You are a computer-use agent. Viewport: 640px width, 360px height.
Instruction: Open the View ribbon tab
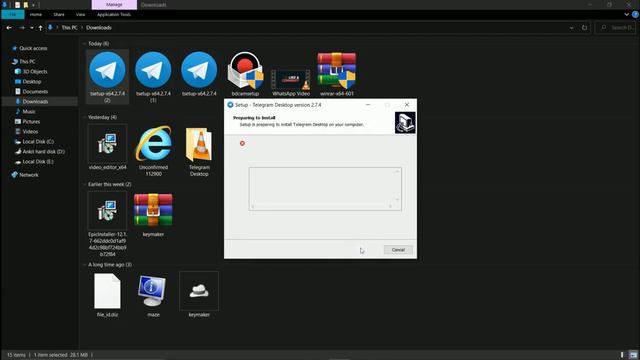80,14
